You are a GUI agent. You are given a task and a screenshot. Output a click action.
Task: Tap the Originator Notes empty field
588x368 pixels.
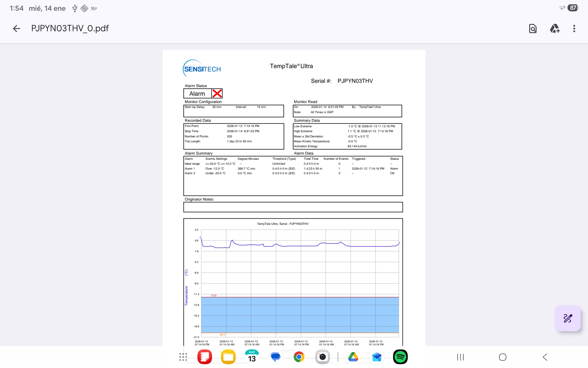[x=293, y=207]
